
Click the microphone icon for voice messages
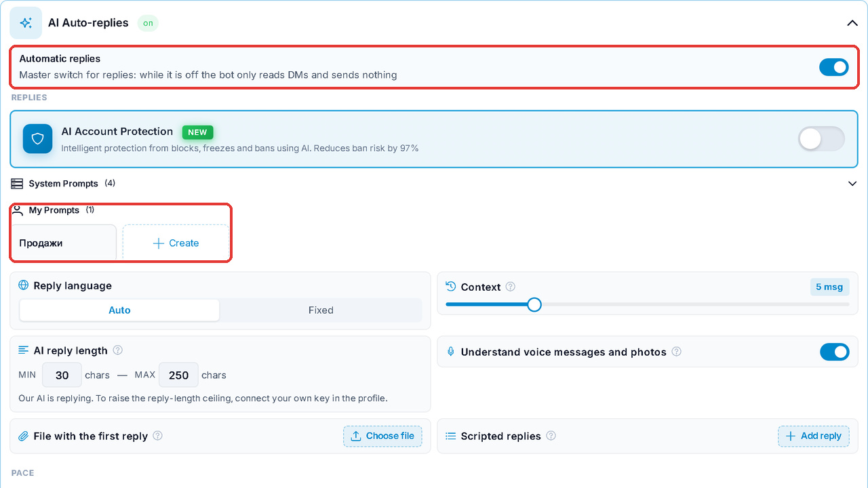click(451, 352)
